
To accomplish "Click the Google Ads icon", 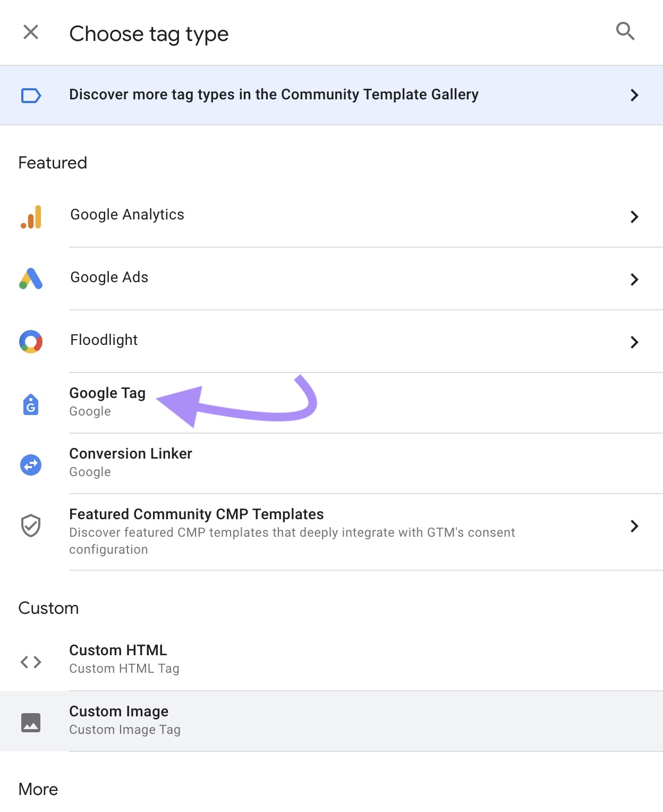I will click(30, 280).
